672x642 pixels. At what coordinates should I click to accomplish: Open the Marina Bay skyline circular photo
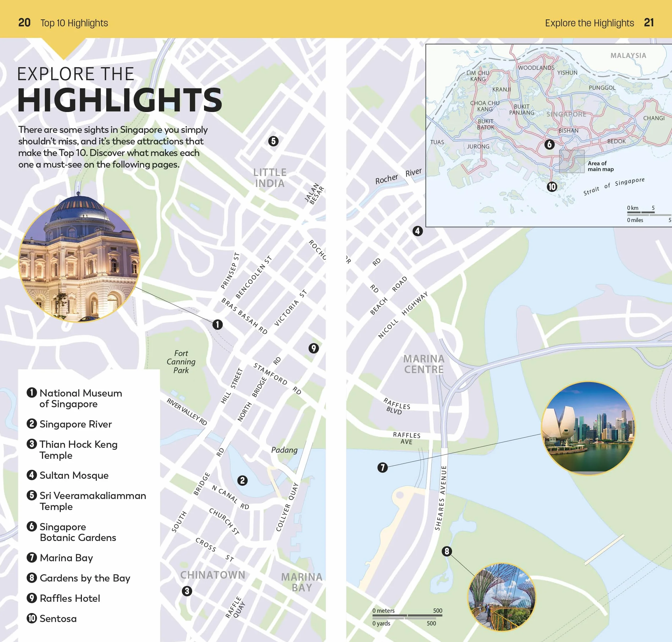point(589,428)
